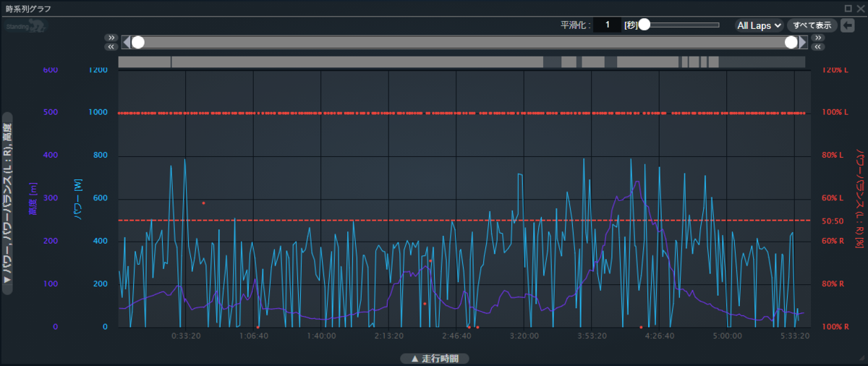Image resolution: width=868 pixels, height=366 pixels.
Task: Collapse the パワー, パワーバランス, 高度 axis selector
Action: coord(8,203)
